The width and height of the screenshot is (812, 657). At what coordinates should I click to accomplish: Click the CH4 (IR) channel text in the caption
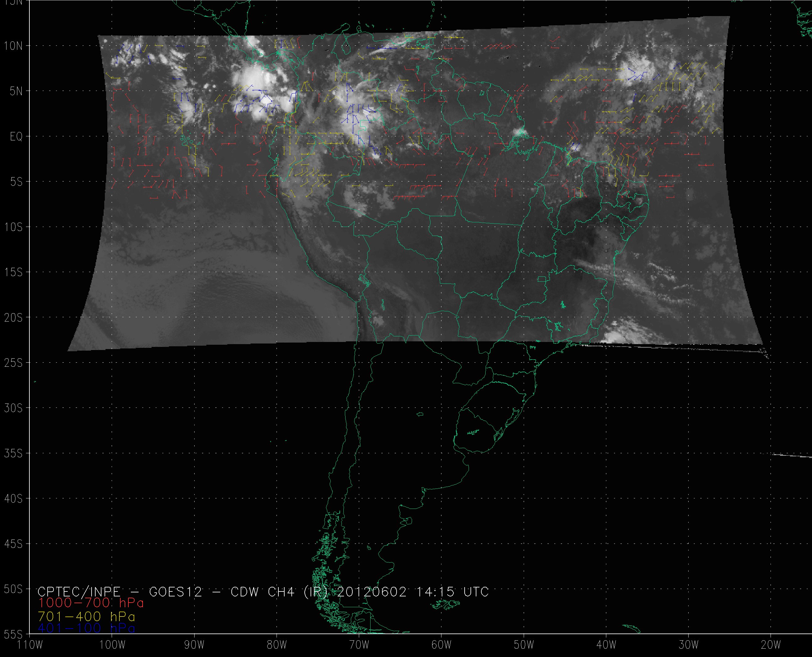[297, 591]
